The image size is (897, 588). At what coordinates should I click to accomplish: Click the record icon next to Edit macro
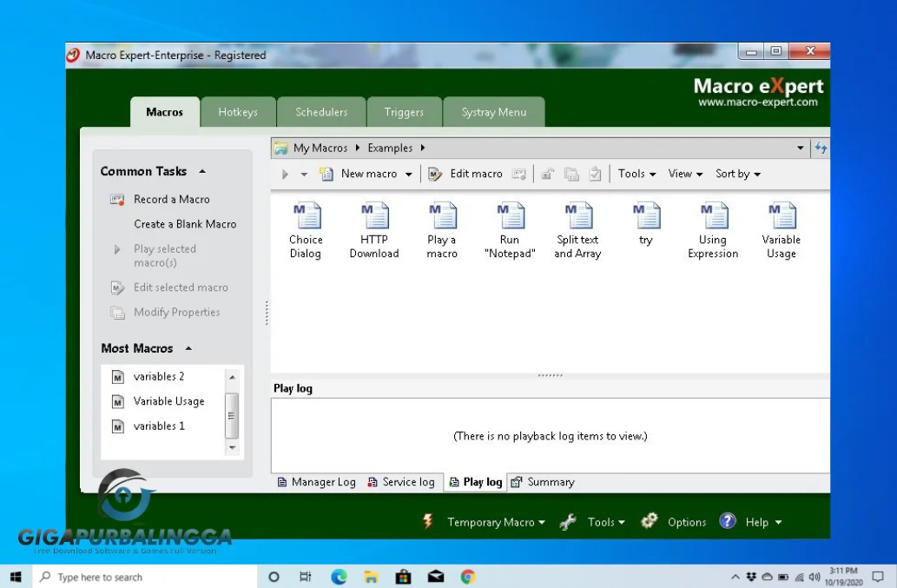519,174
